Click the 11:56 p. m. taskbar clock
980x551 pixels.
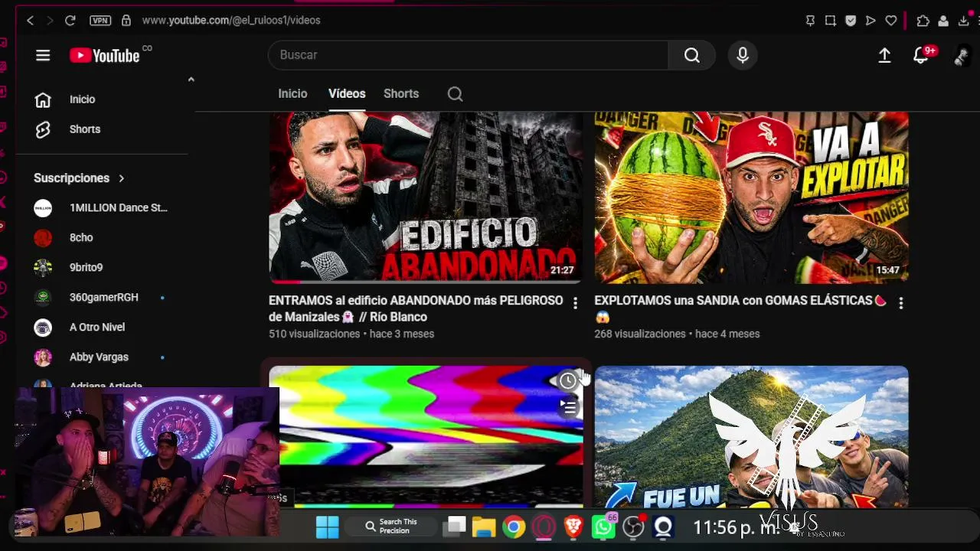tap(736, 527)
